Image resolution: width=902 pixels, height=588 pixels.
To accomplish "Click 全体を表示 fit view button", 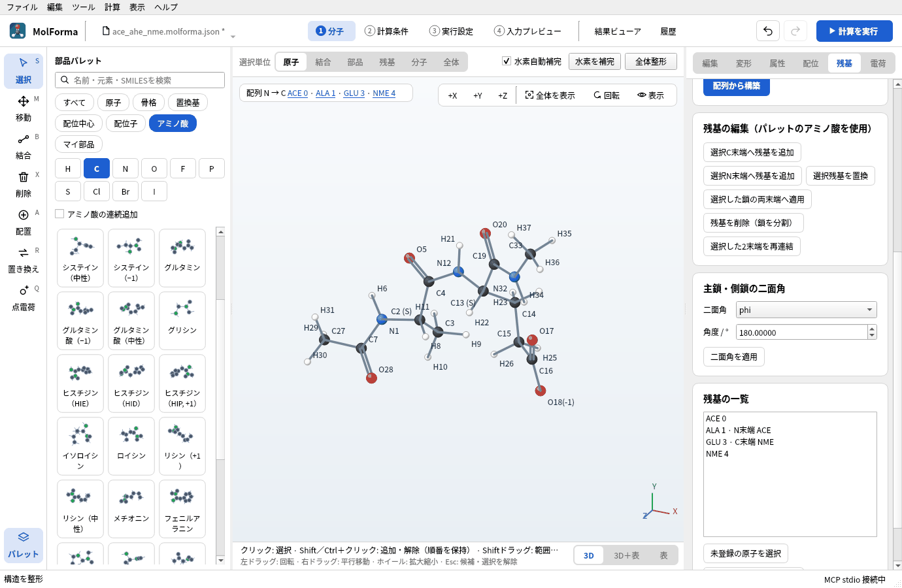I will click(x=550, y=95).
